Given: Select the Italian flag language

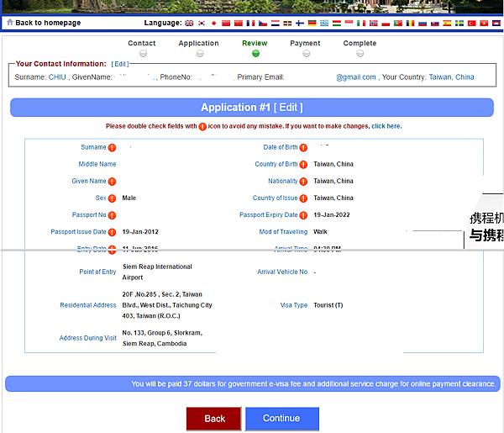Looking at the screenshot, I should (x=361, y=24).
